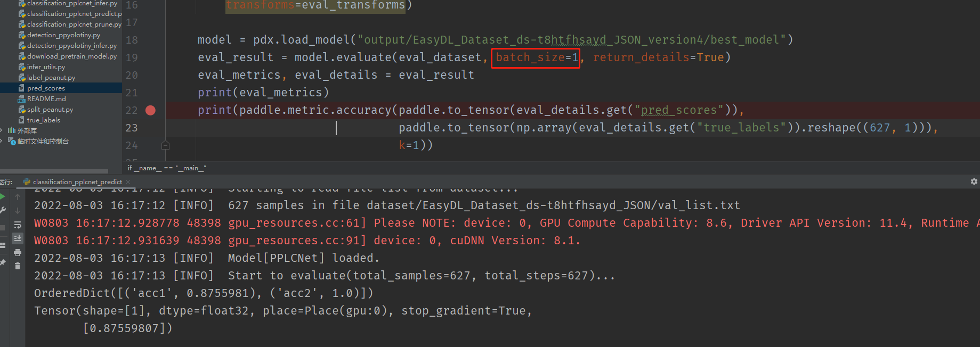This screenshot has width=980, height=347.
Task: Expand the 外部库 tree node
Action: tap(2, 130)
